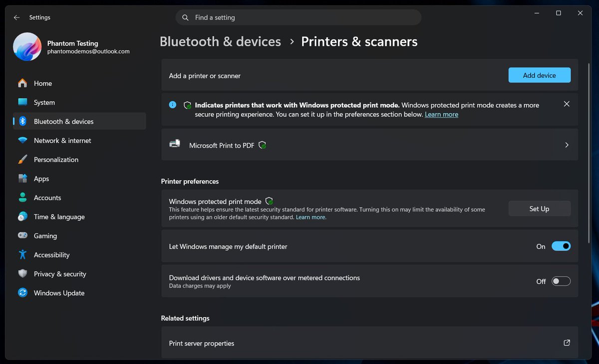Image resolution: width=599 pixels, height=364 pixels.
Task: Click the blue info circle icon
Action: pyautogui.click(x=173, y=105)
